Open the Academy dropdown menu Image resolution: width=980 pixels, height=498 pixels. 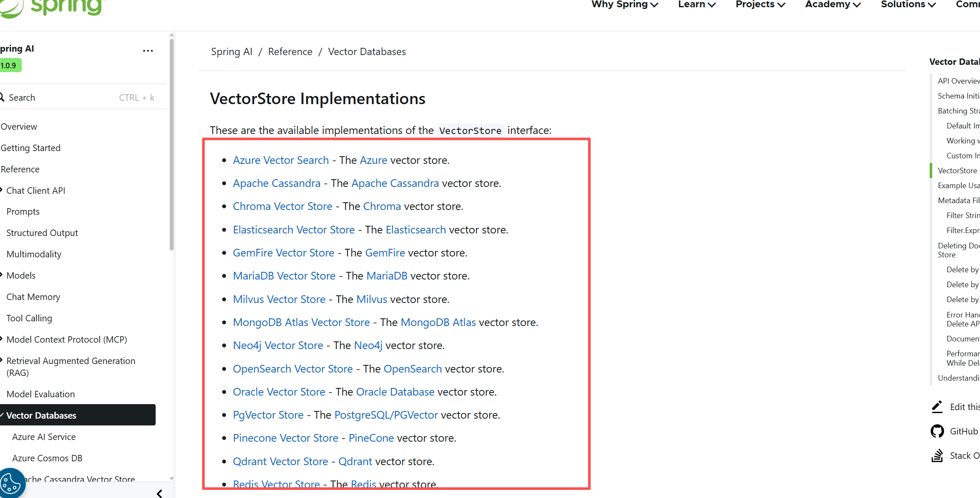pos(833,4)
